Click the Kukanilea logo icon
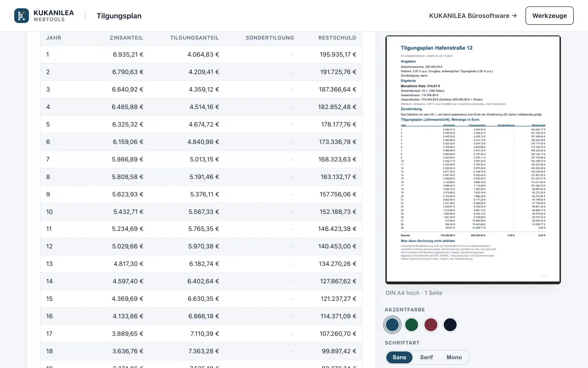Screen dimensions: 588x368 [x=22, y=16]
